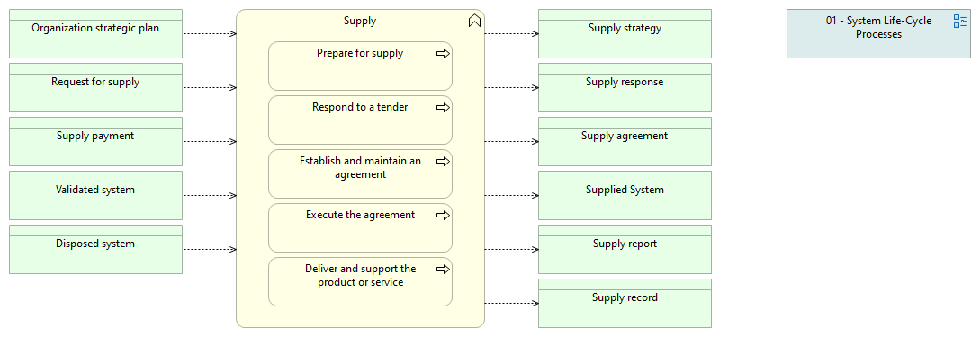The image size is (980, 337).
Task: Select the Organization strategic plan object
Action: click(95, 34)
